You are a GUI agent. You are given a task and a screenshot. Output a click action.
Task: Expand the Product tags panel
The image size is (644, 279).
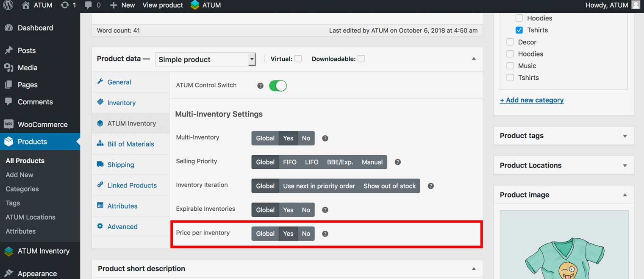[625, 136]
